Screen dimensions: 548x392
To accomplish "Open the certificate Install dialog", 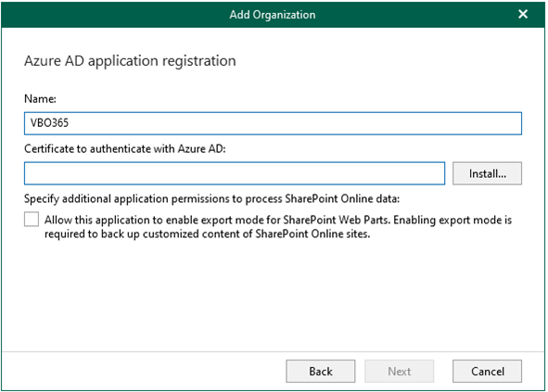I will (x=487, y=173).
